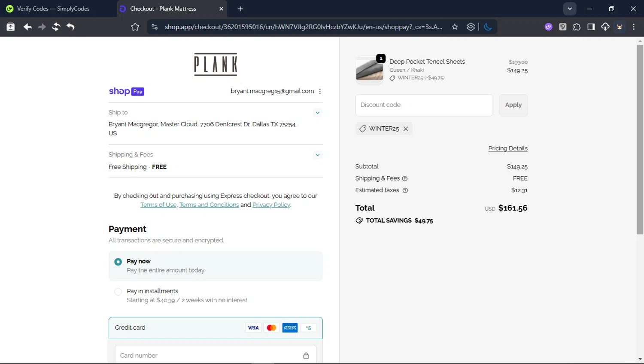The image size is (644, 364).
Task: Click the browser forward arrow
Action: 42,27
